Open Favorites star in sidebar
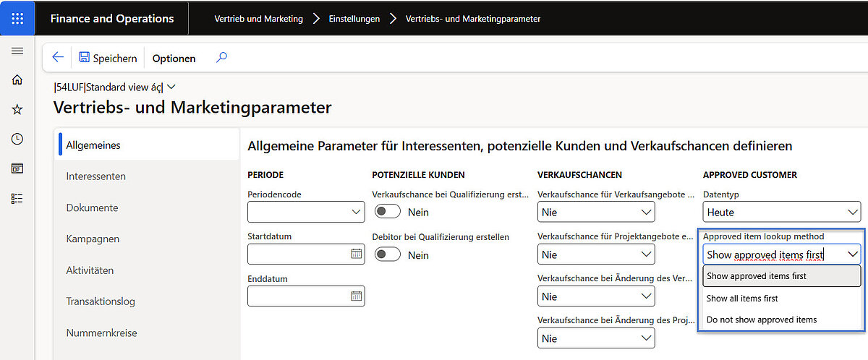 click(17, 110)
